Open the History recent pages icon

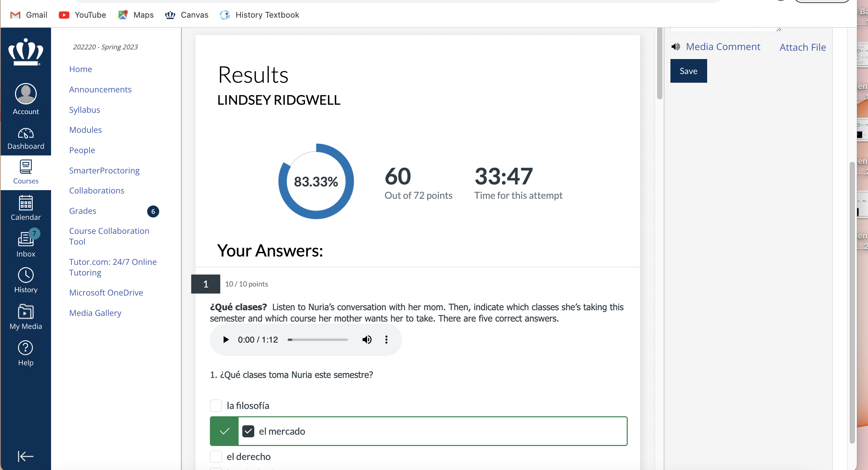click(x=26, y=280)
